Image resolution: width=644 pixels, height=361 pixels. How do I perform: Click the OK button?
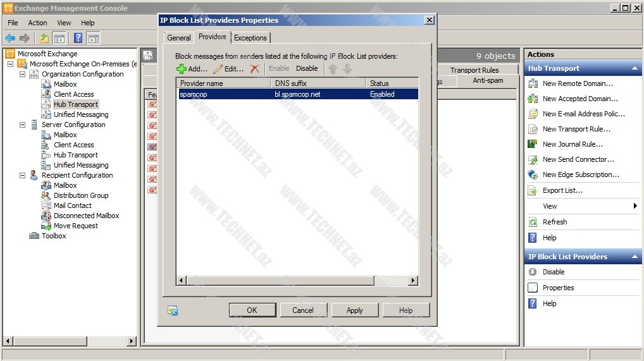252,310
